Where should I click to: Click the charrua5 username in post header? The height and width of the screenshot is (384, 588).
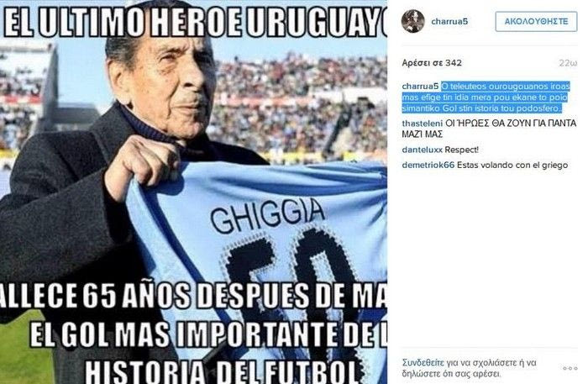tap(449, 22)
